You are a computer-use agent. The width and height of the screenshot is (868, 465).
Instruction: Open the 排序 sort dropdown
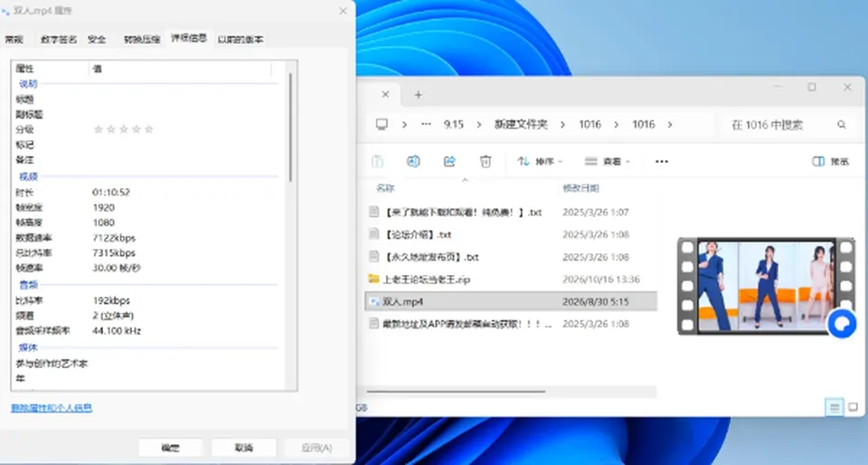point(541,161)
